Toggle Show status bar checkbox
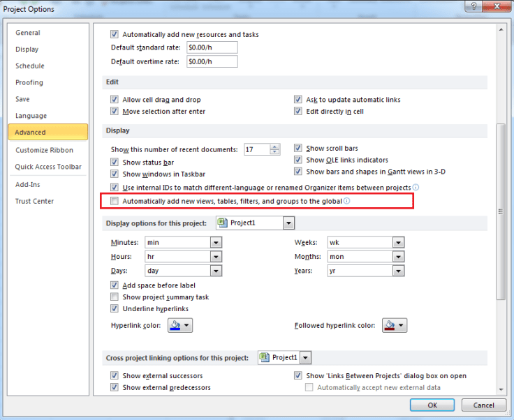 click(115, 162)
